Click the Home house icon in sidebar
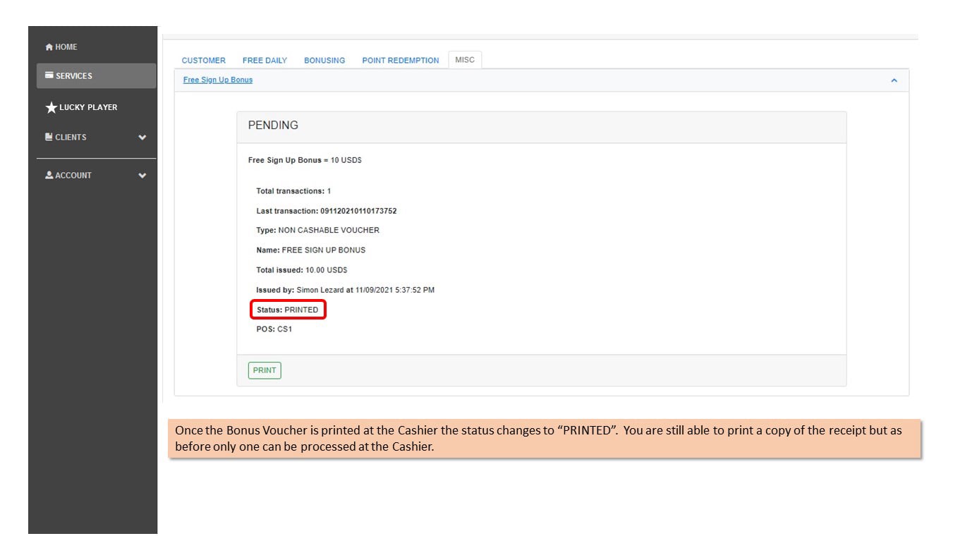The height and width of the screenshot is (560, 960). (x=49, y=47)
